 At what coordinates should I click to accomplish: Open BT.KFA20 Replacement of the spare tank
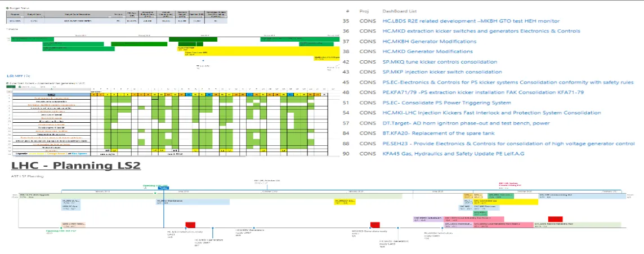click(438, 133)
